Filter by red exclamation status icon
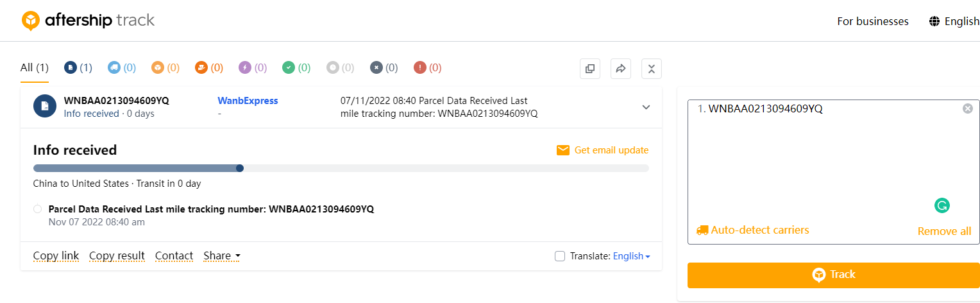 [420, 67]
